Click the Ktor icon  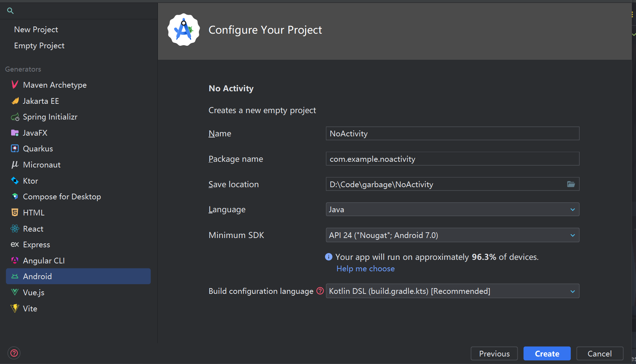(x=15, y=181)
